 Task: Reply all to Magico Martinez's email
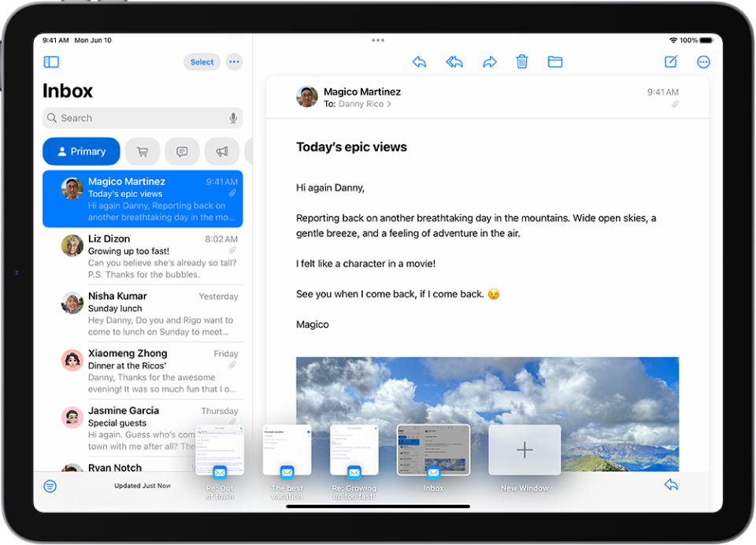(x=454, y=61)
